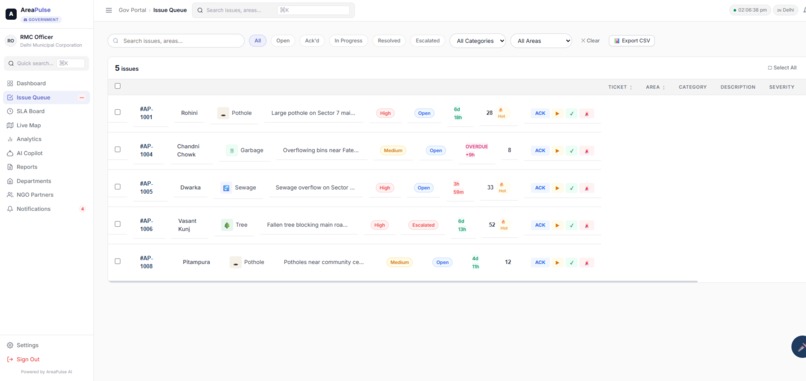Escalate AP-1005 with red icon

coord(587,188)
